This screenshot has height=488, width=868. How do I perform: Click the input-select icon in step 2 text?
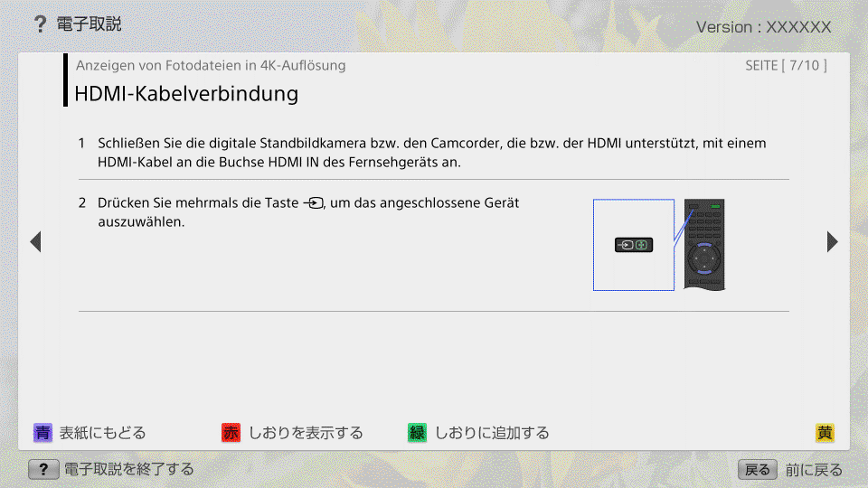314,204
